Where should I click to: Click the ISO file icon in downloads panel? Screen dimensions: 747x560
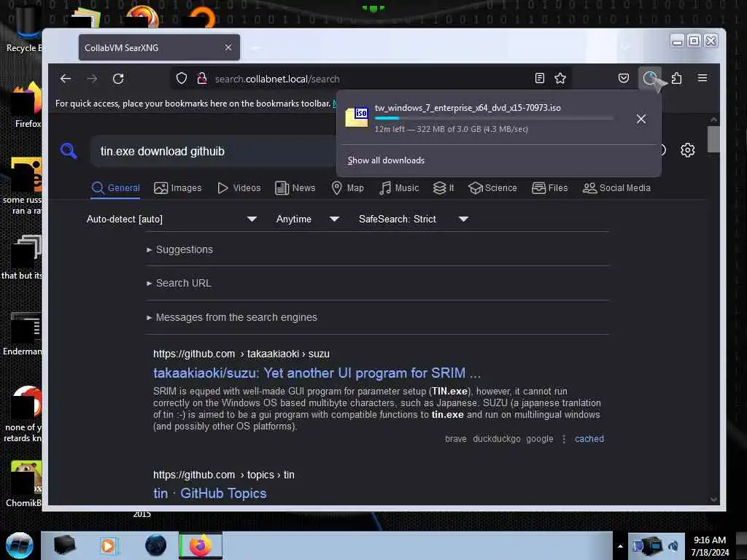(357, 117)
